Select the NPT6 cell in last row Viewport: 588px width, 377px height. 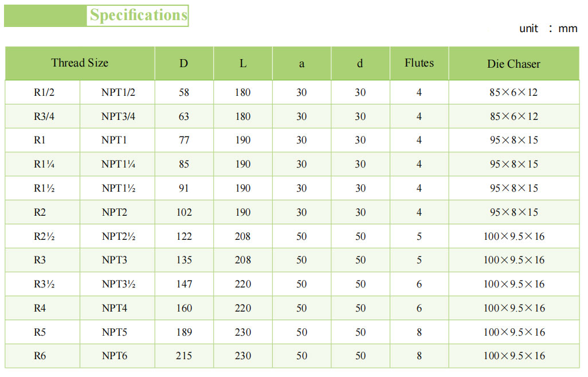pos(115,356)
